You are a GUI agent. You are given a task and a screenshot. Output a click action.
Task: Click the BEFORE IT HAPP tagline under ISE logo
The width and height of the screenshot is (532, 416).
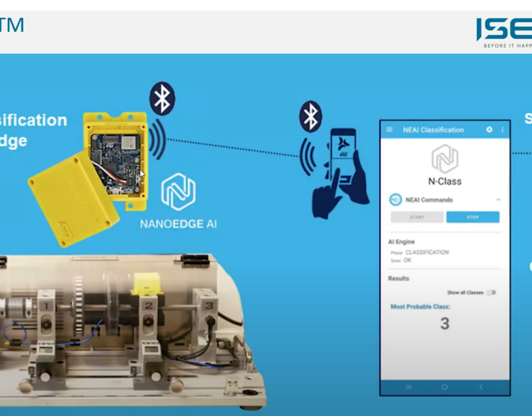(508, 46)
